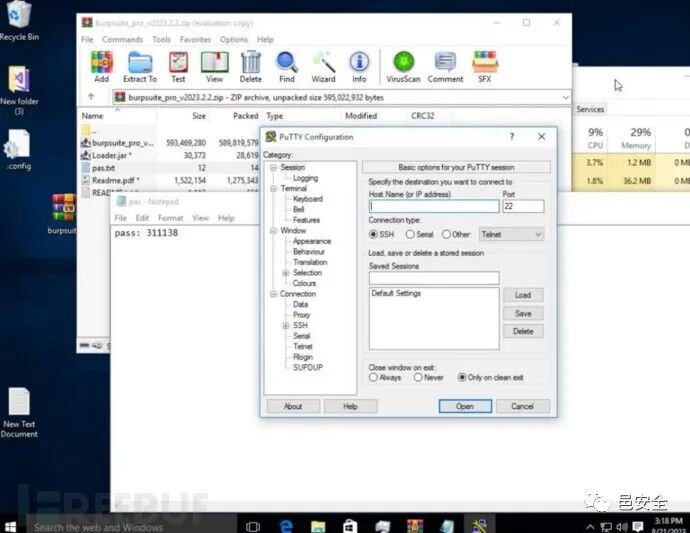Viewport: 690px width, 533px height.
Task: Open the WinRAR Favorites menu
Action: point(195,39)
